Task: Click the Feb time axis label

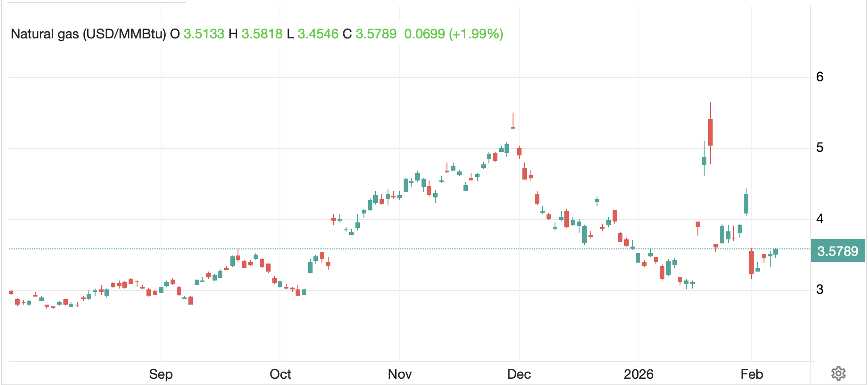Action: point(751,374)
